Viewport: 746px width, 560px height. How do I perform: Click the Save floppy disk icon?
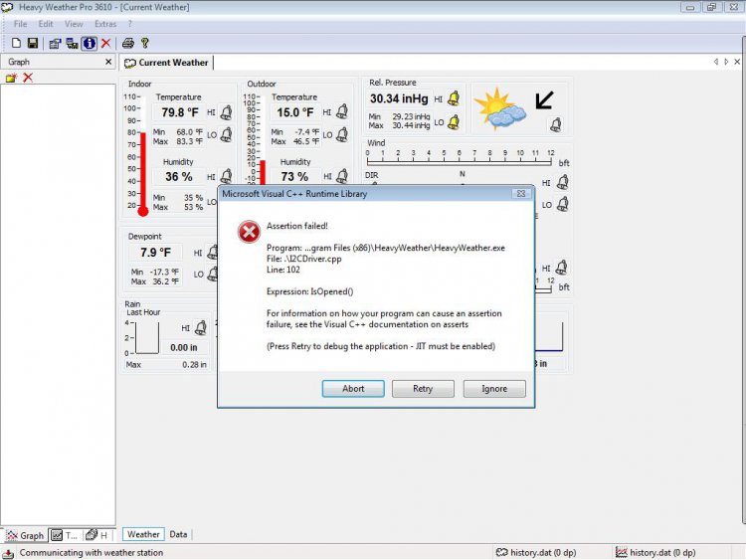(33, 44)
